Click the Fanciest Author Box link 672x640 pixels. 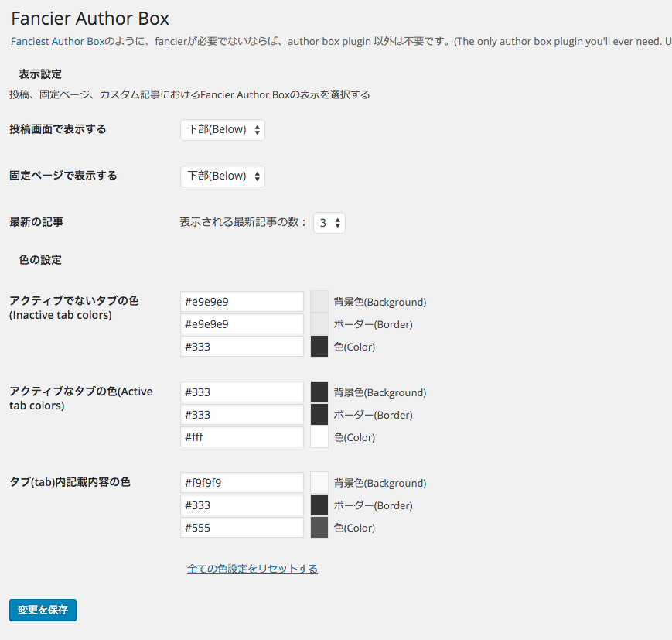[x=57, y=42]
